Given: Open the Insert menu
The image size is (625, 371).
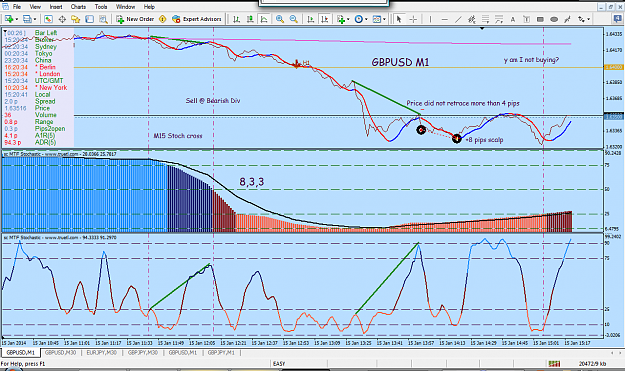Looking at the screenshot, I should 56,7.
